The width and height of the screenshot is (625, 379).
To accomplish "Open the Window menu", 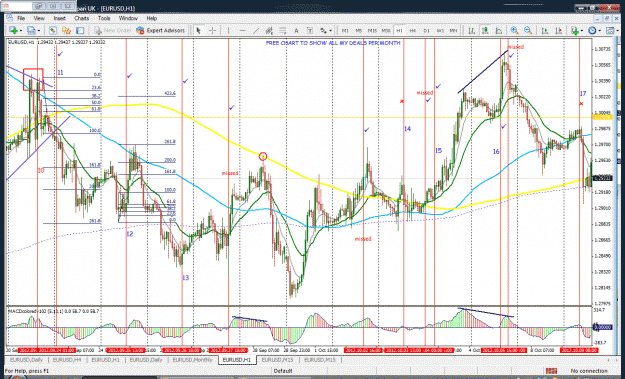I will pos(128,18).
